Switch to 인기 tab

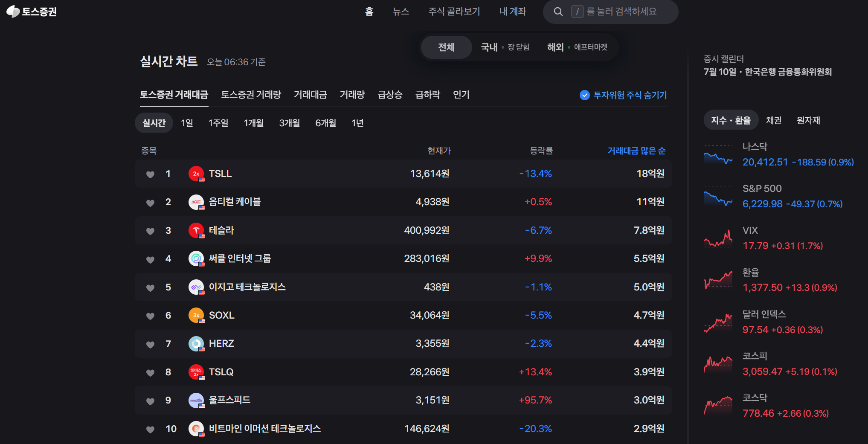[461, 95]
